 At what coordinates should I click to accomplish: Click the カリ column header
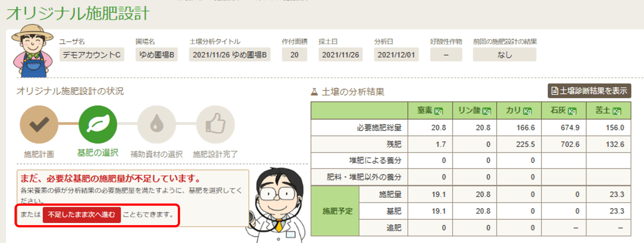519,111
